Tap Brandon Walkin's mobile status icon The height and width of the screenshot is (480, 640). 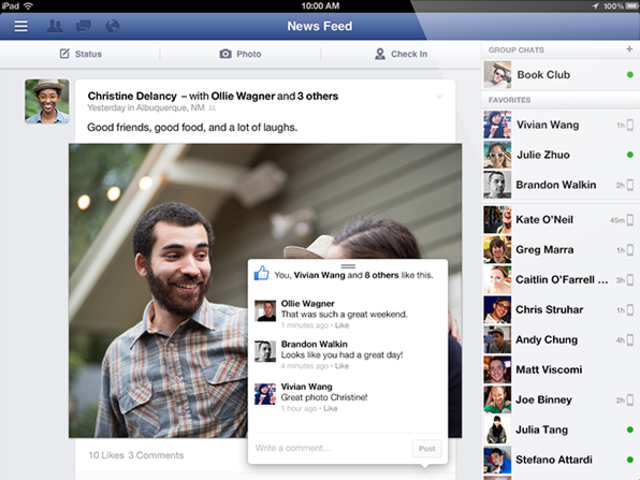[630, 185]
